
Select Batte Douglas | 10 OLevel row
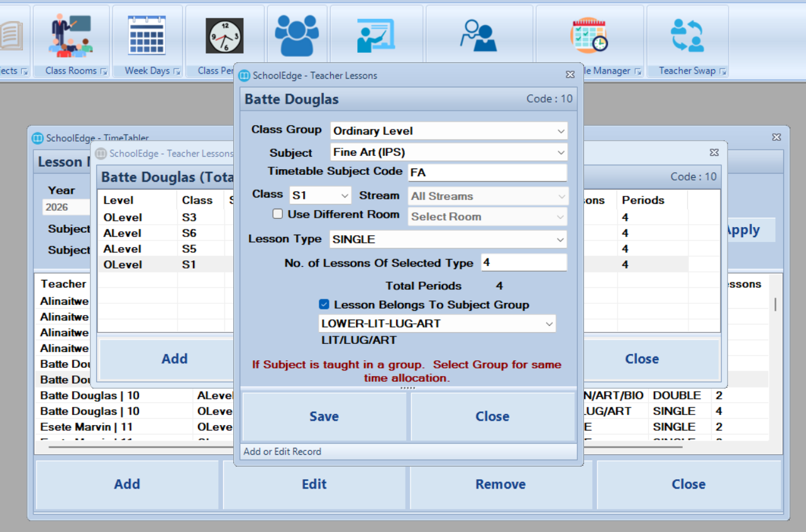pyautogui.click(x=402, y=411)
